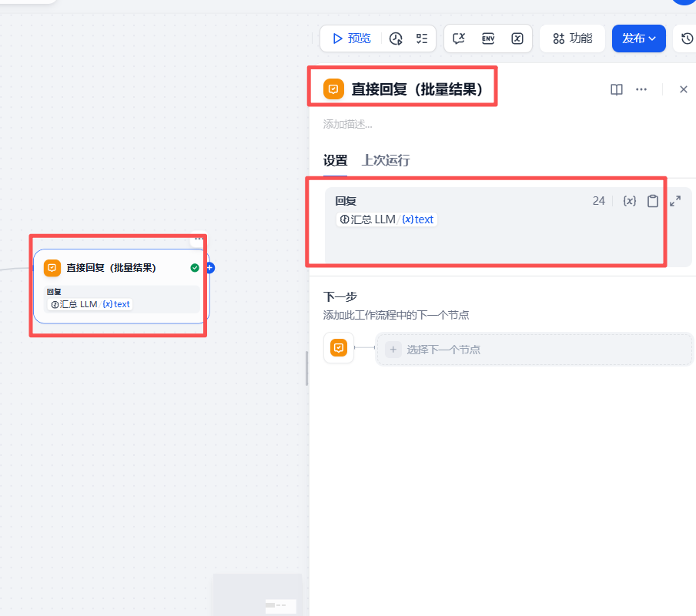The image size is (696, 616).
Task: Click the minimap thumbnail at canvas bottom
Action: click(257, 594)
